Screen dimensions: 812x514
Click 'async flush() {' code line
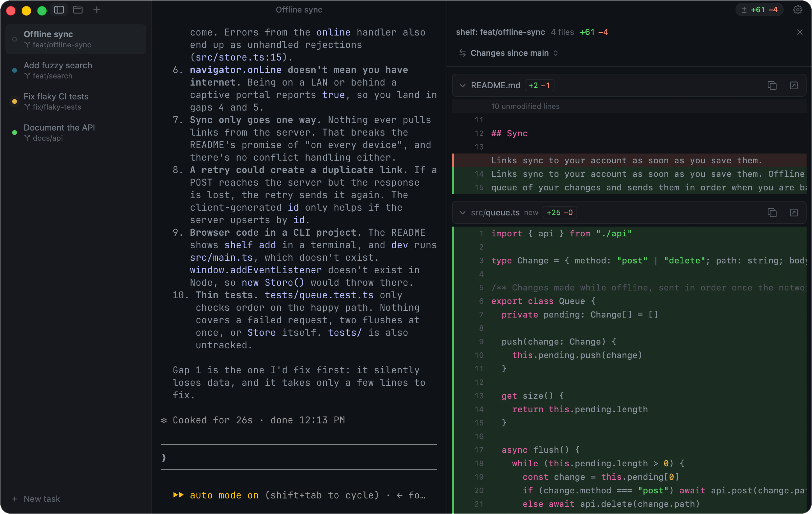(x=541, y=450)
